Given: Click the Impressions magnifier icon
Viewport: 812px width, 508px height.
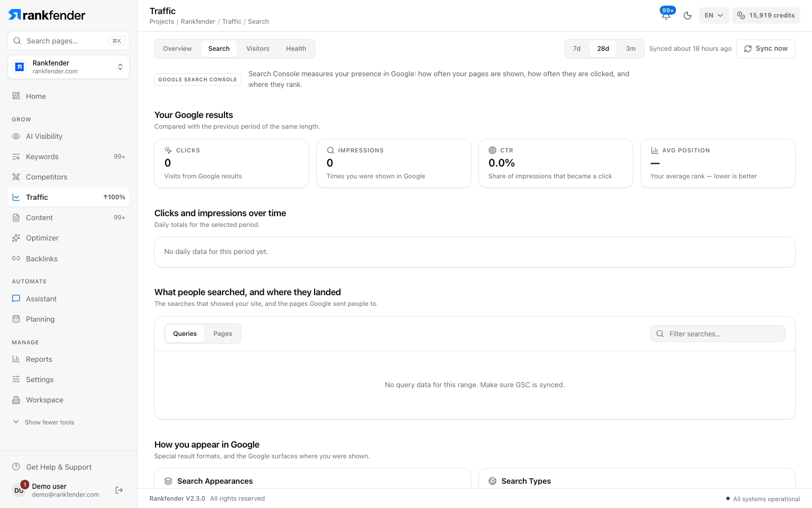Looking at the screenshot, I should pos(330,150).
